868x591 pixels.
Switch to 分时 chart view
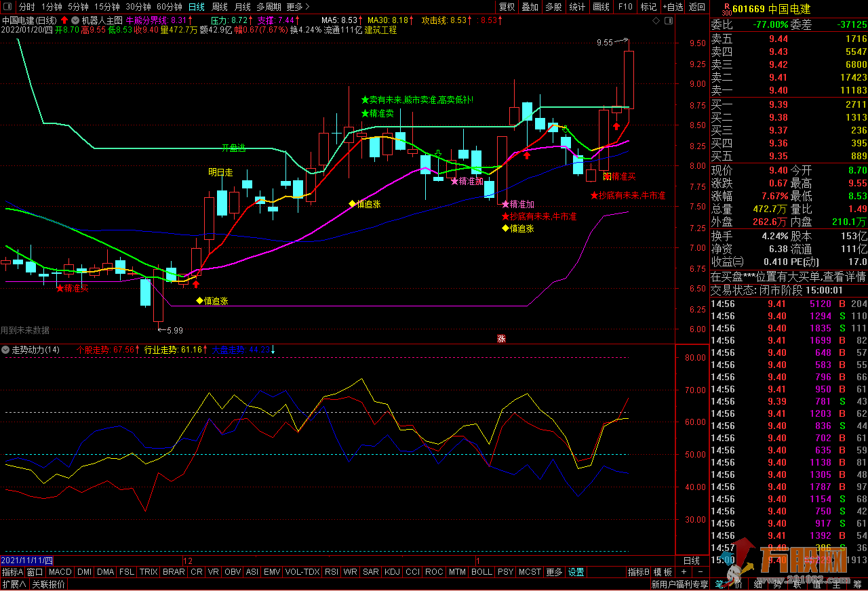pyautogui.click(x=27, y=7)
